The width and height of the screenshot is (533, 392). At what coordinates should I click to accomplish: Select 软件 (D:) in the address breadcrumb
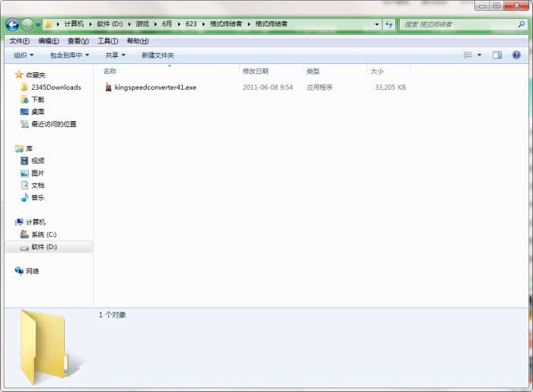point(110,24)
